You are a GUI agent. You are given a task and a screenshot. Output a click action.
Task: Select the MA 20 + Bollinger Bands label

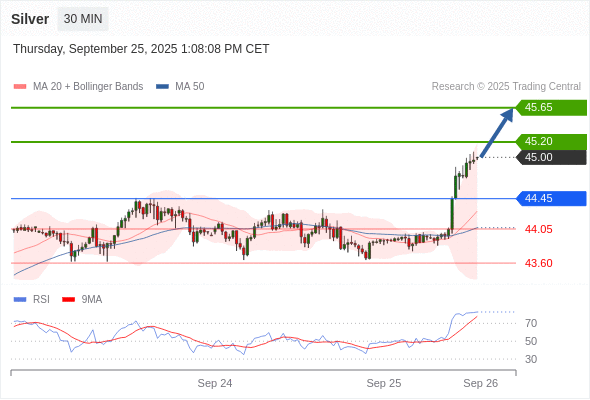88,87
